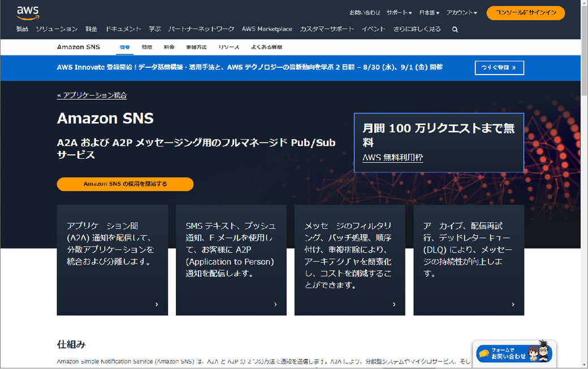Expand the 日本語 language dropdown
Screen dimensions: 588x369
pyautogui.click(x=429, y=12)
